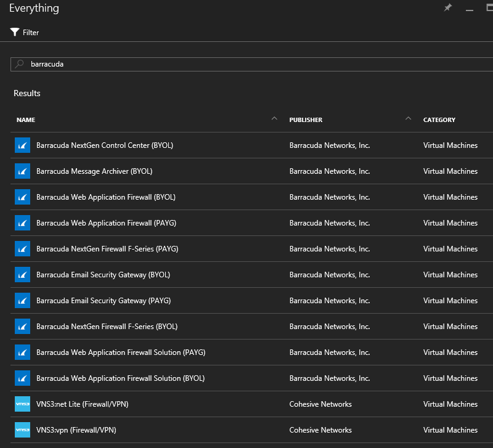Click Email Security Gateway (BYOL) icon
This screenshot has height=448, width=493.
[x=22, y=275]
